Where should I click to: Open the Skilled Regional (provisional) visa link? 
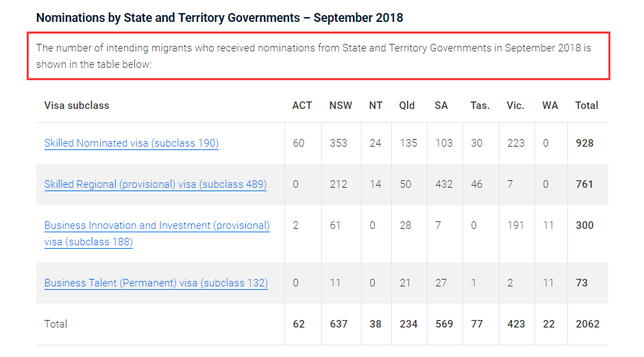tap(155, 184)
